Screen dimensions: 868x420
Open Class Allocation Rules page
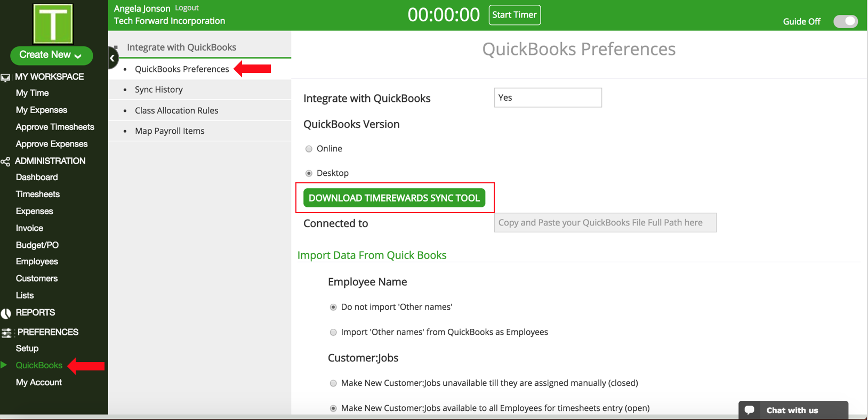(x=176, y=110)
